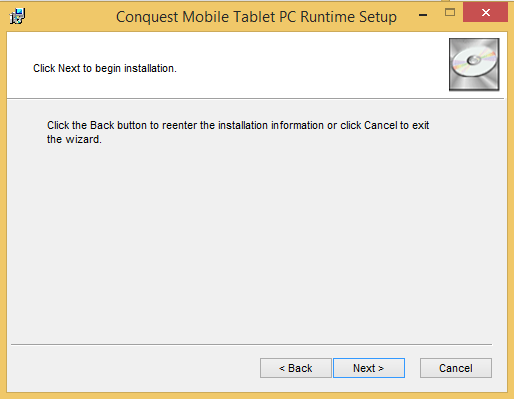Begin installation with the Next button
Image resolution: width=514 pixels, height=399 pixels.
(x=369, y=368)
